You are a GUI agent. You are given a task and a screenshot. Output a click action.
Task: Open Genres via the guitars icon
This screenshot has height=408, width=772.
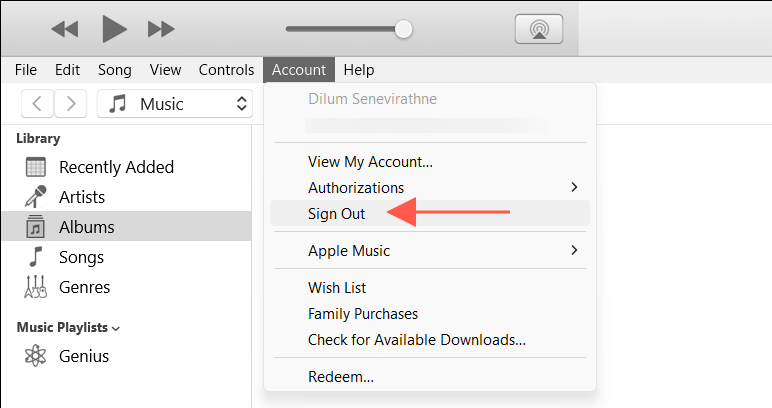click(35, 287)
